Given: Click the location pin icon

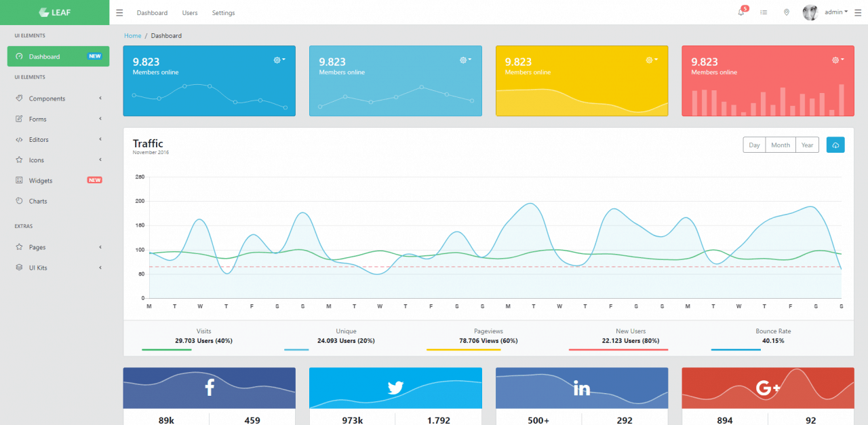Looking at the screenshot, I should click(x=786, y=12).
